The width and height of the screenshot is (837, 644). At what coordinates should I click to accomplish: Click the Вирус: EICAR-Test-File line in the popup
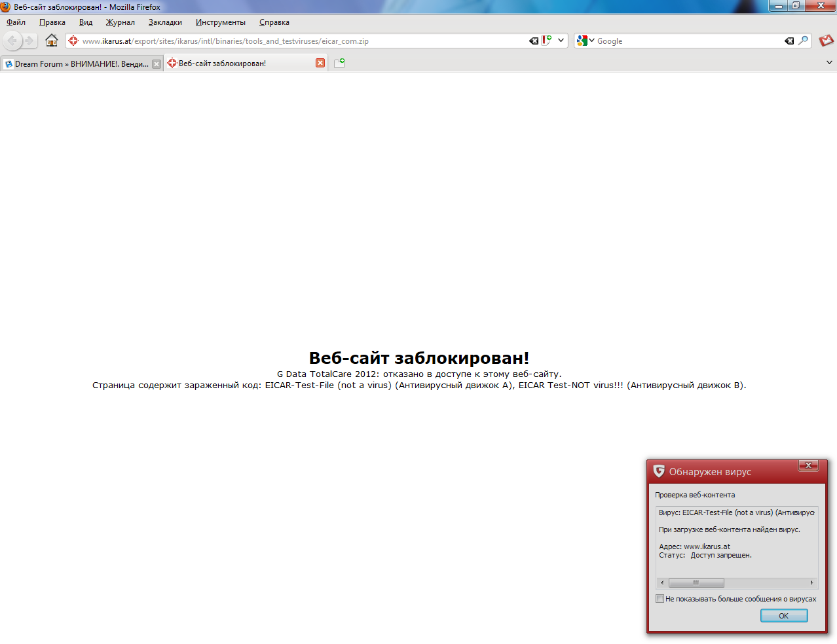[737, 512]
